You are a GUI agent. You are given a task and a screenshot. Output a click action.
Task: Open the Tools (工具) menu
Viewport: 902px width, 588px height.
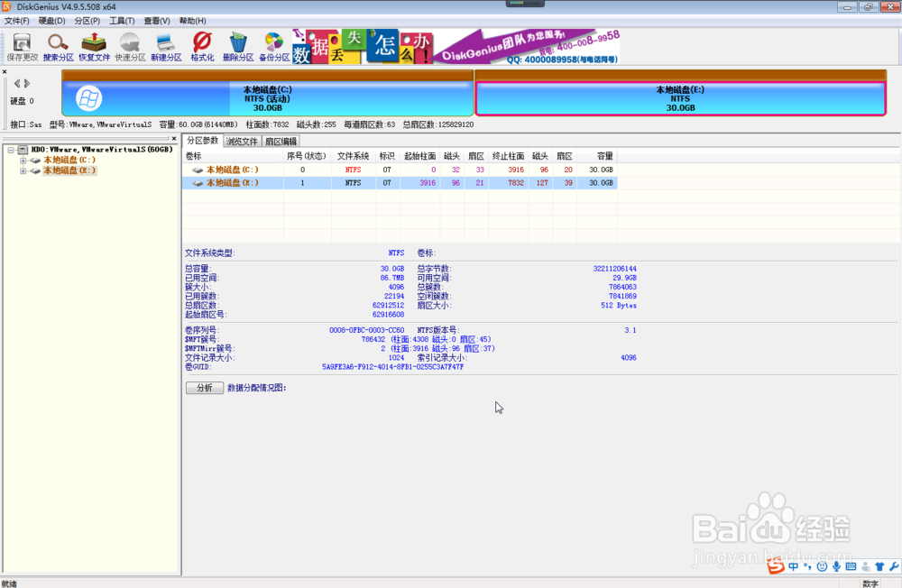[x=122, y=21]
